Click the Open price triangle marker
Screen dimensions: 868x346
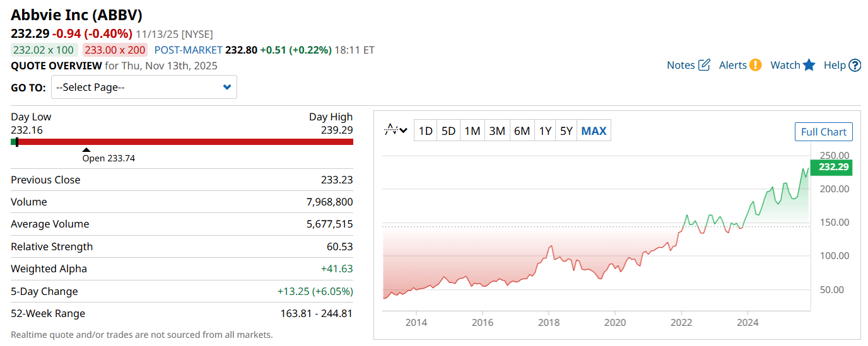pyautogui.click(x=86, y=149)
